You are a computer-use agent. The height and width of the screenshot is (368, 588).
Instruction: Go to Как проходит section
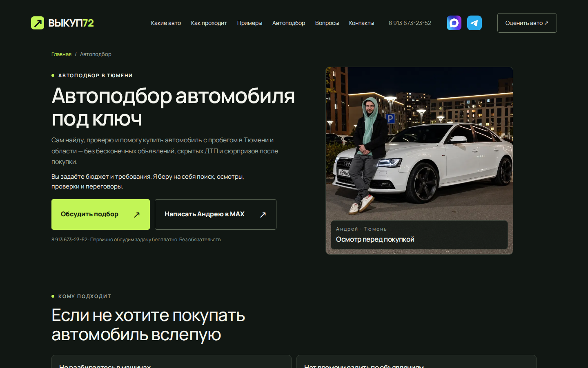pyautogui.click(x=209, y=23)
